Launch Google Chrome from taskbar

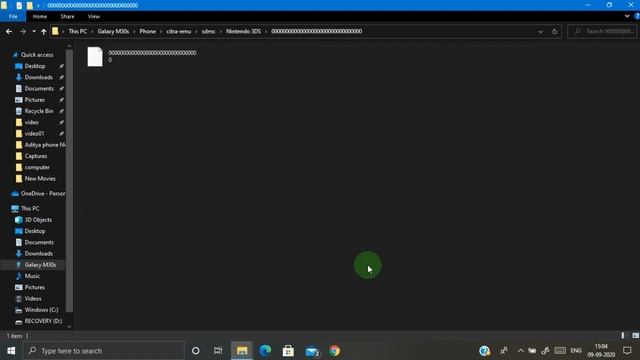click(335, 351)
